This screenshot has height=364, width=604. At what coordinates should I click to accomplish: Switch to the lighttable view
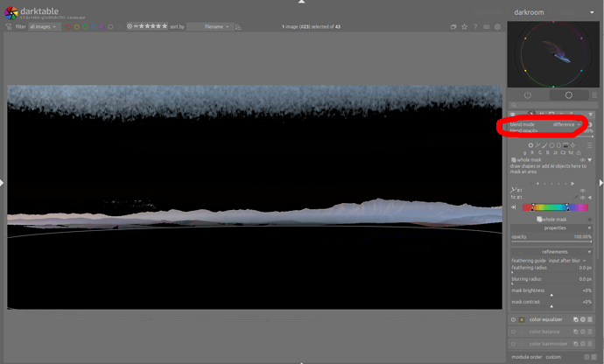click(x=487, y=12)
